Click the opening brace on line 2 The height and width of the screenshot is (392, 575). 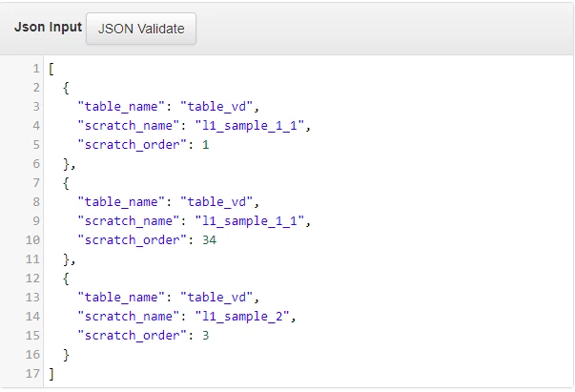66,88
